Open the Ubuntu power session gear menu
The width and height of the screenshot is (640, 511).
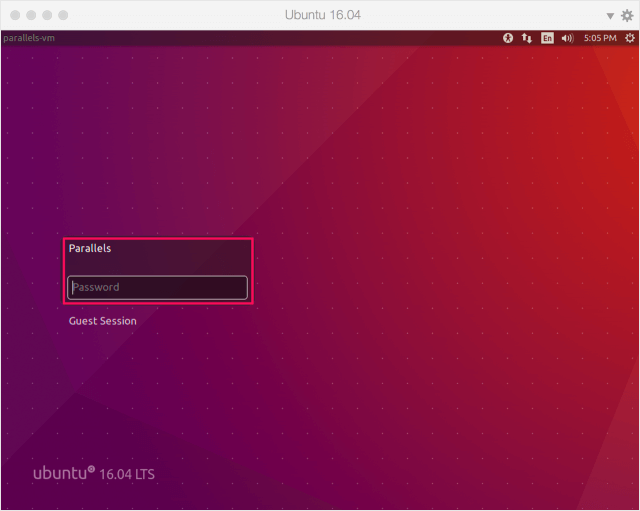pyautogui.click(x=628, y=38)
